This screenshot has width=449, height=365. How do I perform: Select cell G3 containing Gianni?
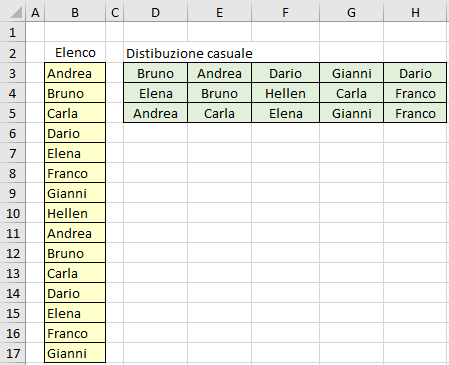(x=352, y=73)
